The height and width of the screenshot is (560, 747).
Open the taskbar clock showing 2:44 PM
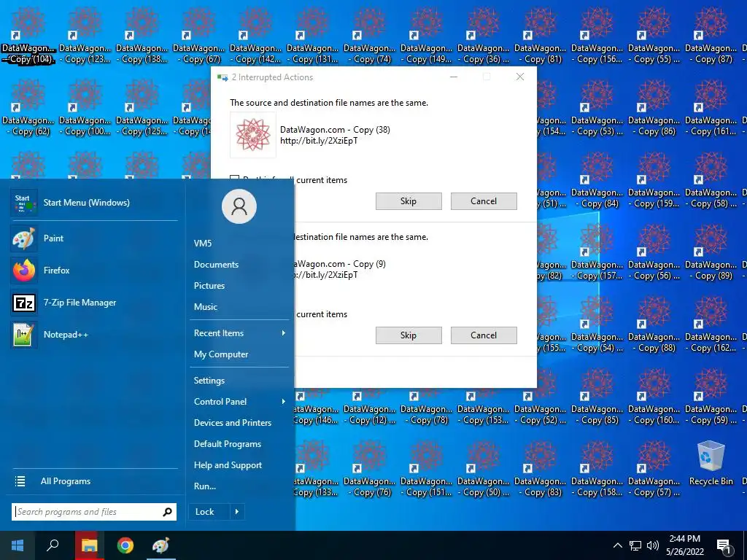point(684,545)
